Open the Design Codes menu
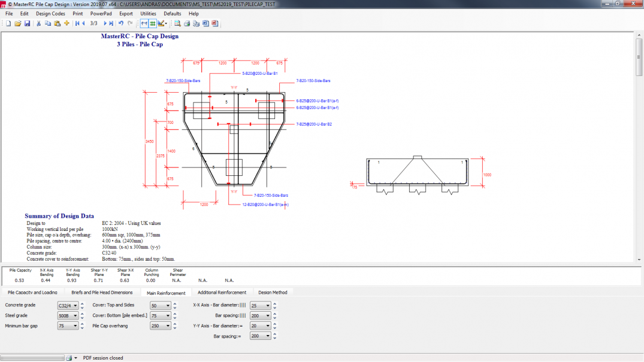644x362 pixels. click(x=50, y=14)
